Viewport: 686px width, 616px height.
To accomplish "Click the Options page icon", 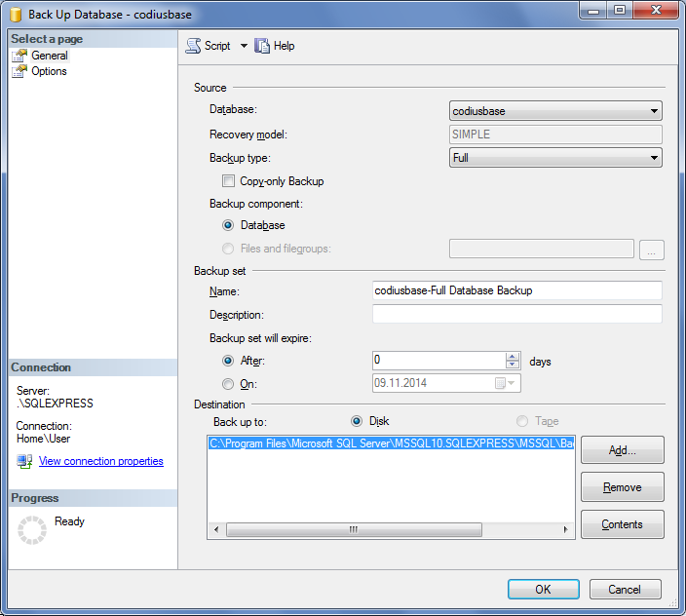I will click(x=19, y=71).
